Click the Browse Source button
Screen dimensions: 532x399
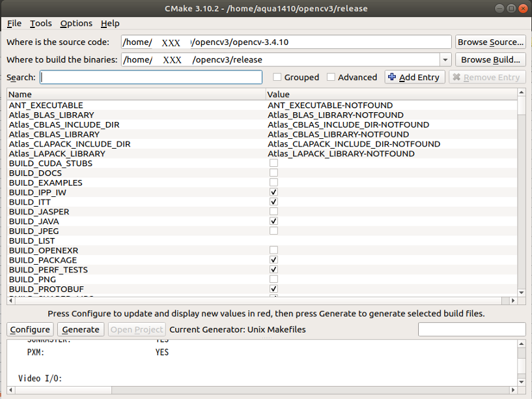tap(490, 42)
